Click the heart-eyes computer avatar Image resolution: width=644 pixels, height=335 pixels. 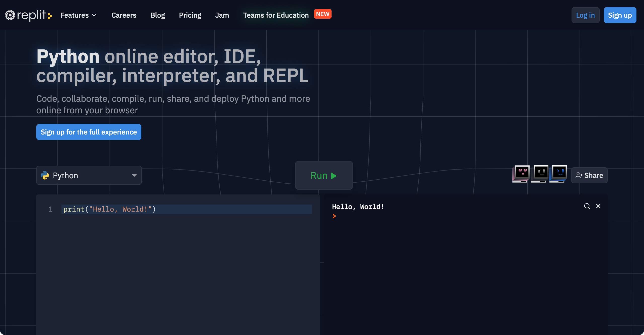521,174
